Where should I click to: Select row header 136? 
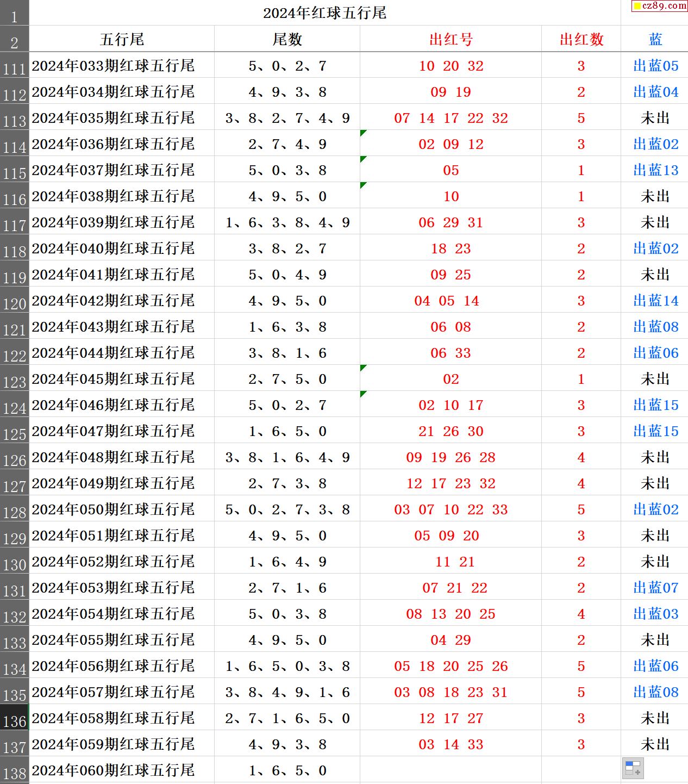14,718
